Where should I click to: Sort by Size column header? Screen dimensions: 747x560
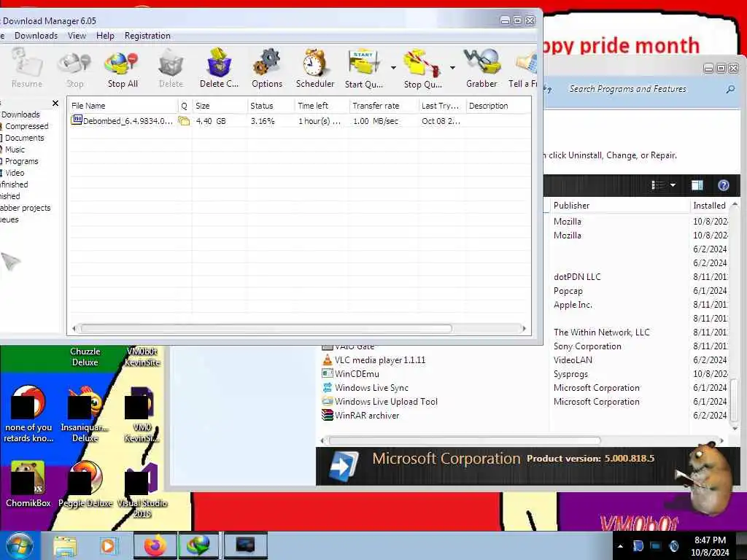pyautogui.click(x=220, y=106)
